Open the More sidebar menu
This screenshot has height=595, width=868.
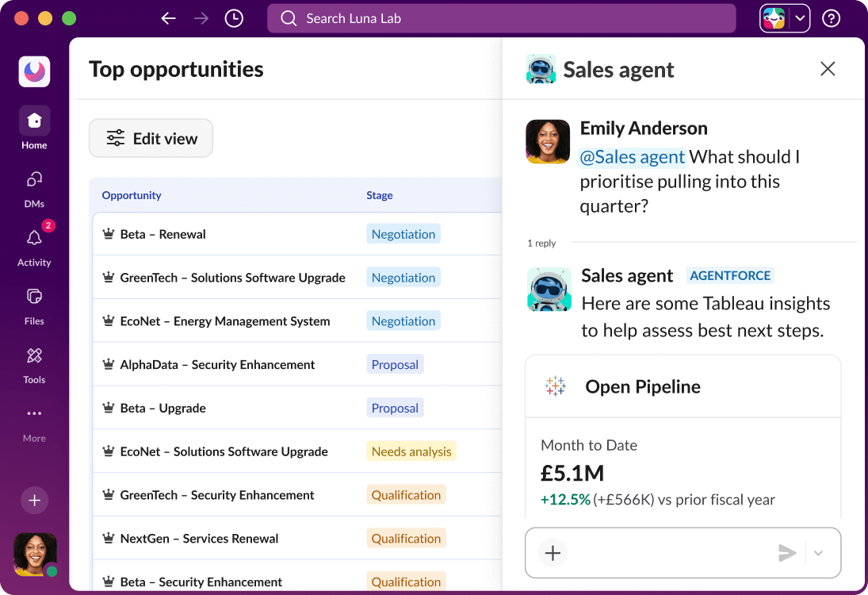tap(33, 423)
